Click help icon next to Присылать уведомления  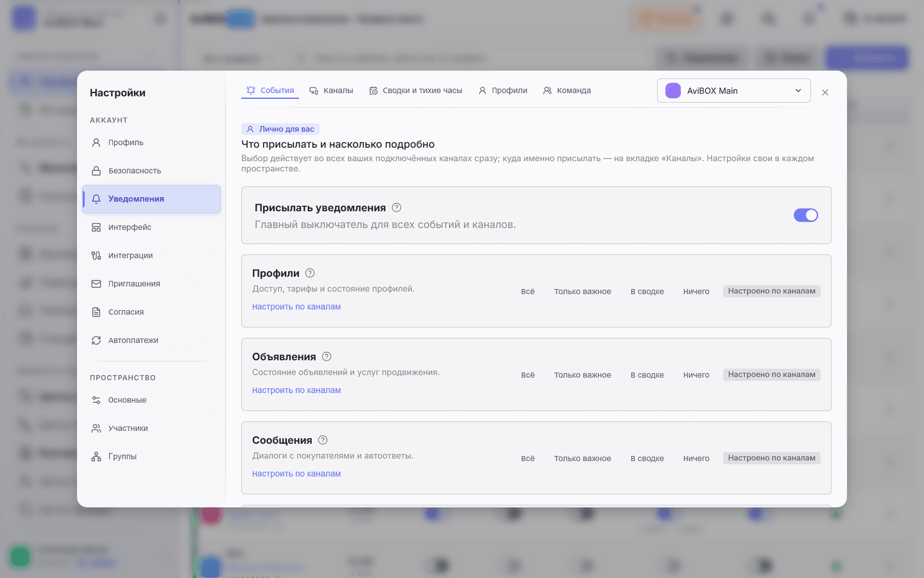pyautogui.click(x=397, y=207)
